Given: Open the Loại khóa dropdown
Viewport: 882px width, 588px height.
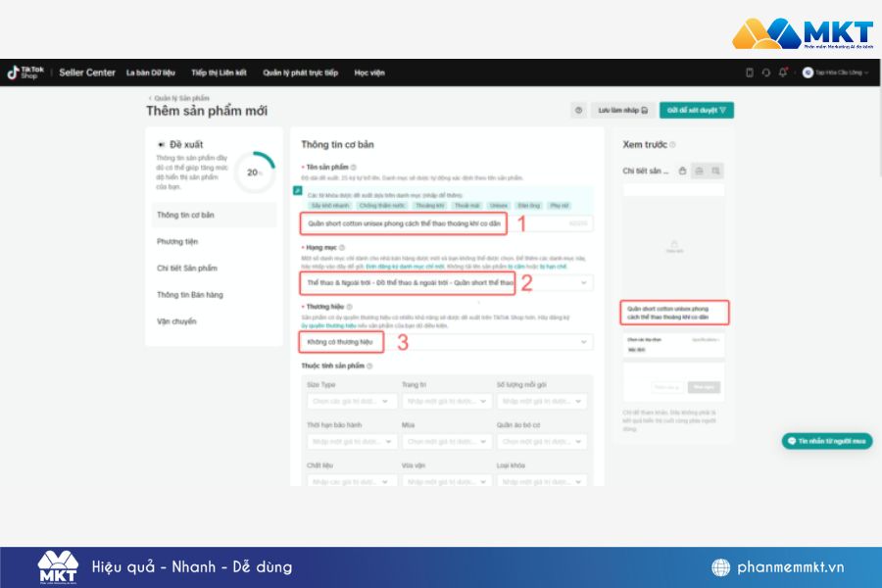Looking at the screenshot, I should click(542, 481).
